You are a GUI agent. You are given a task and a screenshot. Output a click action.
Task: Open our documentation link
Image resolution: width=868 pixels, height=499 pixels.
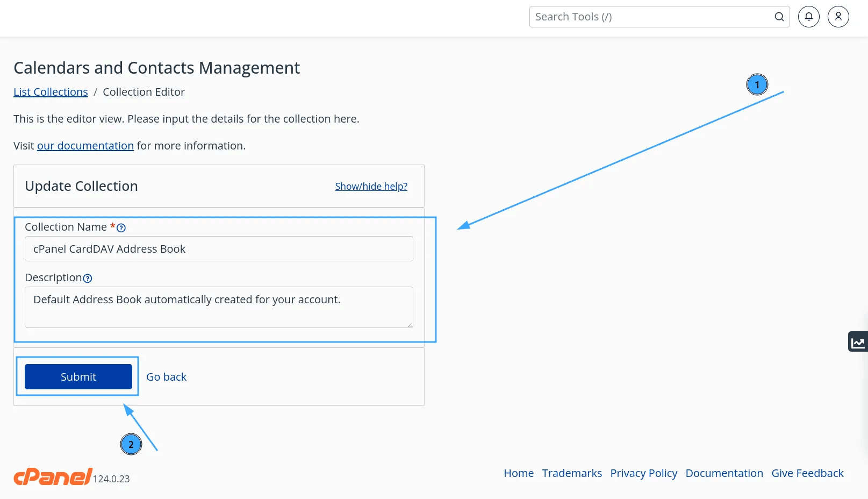click(x=85, y=146)
